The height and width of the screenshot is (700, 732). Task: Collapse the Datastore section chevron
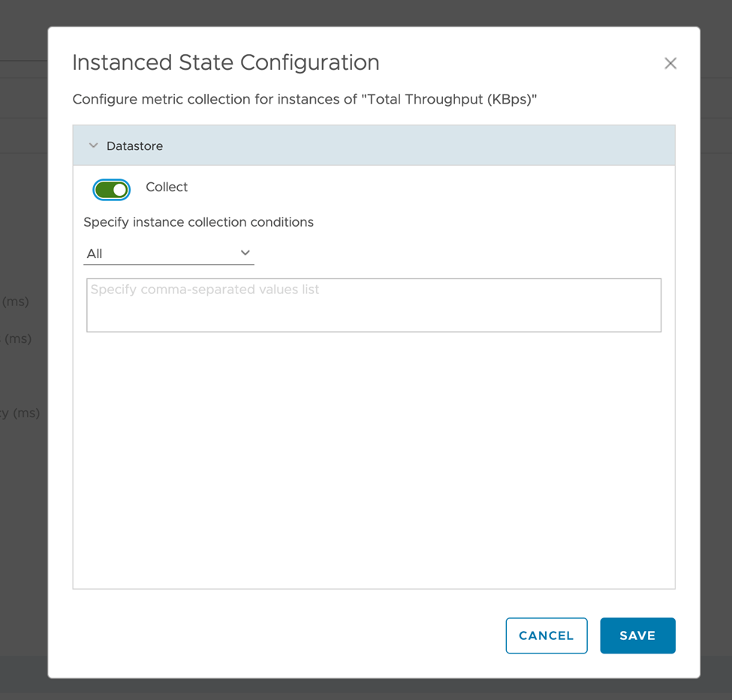pyautogui.click(x=93, y=146)
